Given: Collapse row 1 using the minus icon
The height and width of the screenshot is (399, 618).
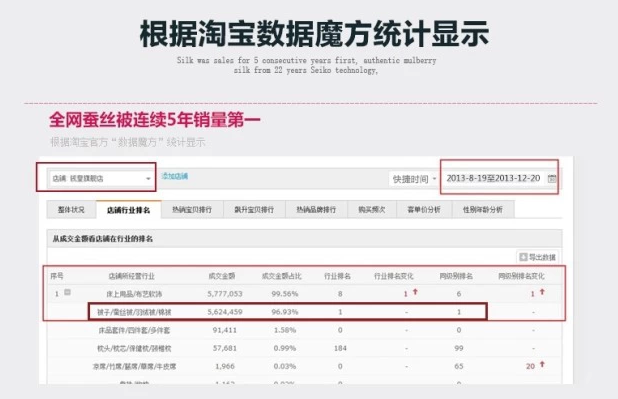Looking at the screenshot, I should (x=67, y=292).
